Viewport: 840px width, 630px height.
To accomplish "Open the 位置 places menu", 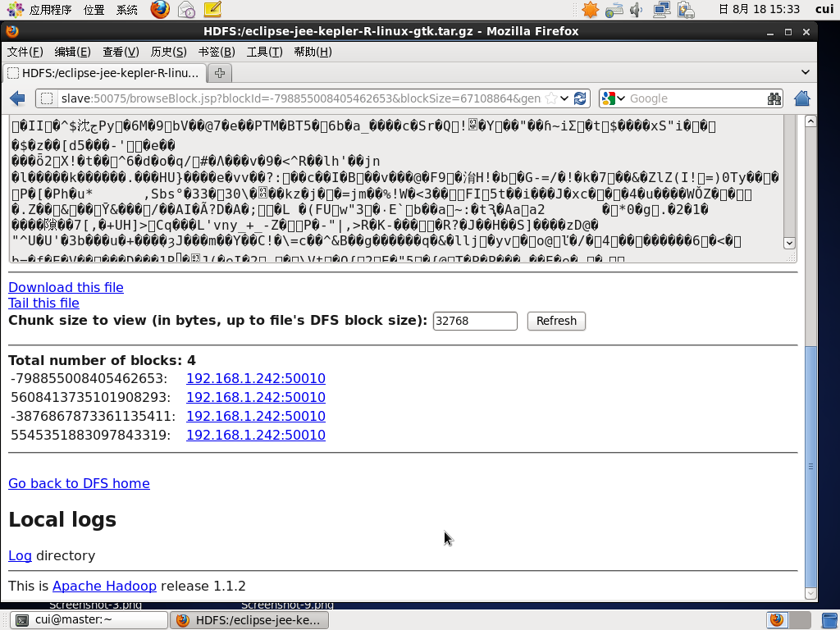I will 94,10.
